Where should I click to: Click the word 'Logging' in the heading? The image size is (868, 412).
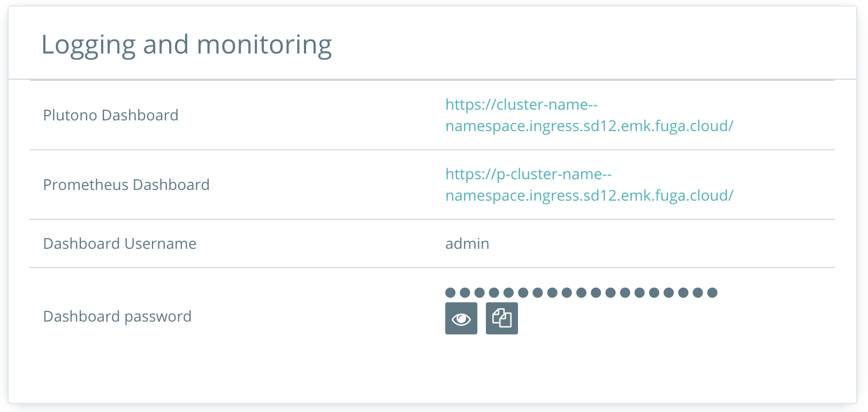coord(89,45)
